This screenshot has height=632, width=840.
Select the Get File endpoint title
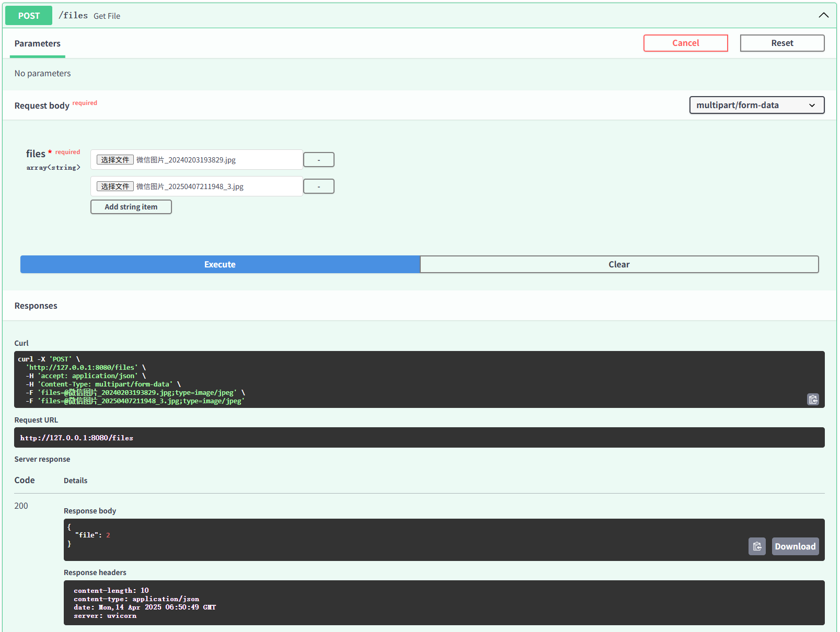(x=107, y=16)
